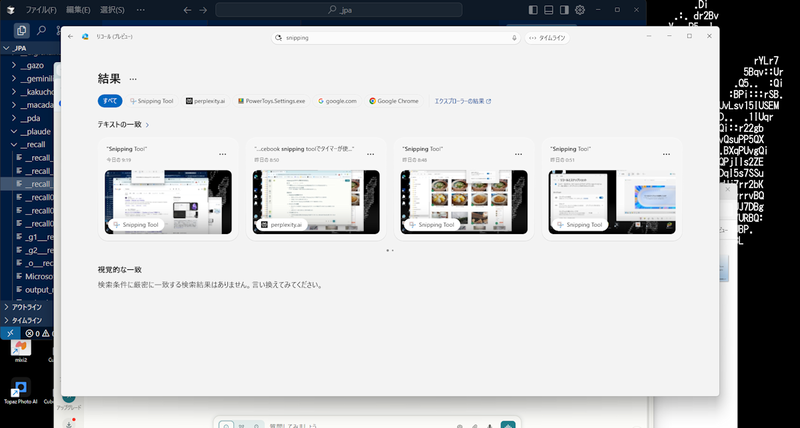Open the 昨日の 8:48 snapshot thumbnail
Viewport: 800px width, 428px height.
(464, 202)
